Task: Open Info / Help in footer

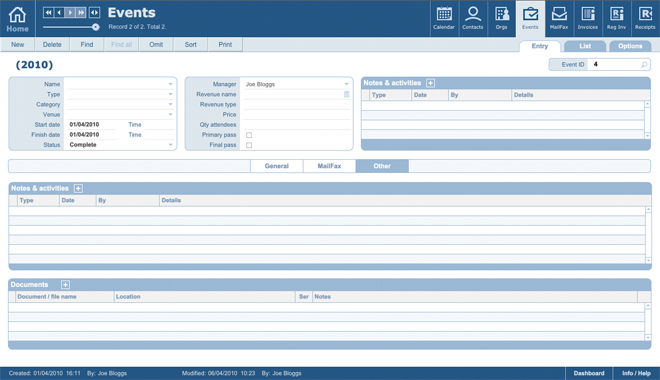Action: (x=636, y=373)
